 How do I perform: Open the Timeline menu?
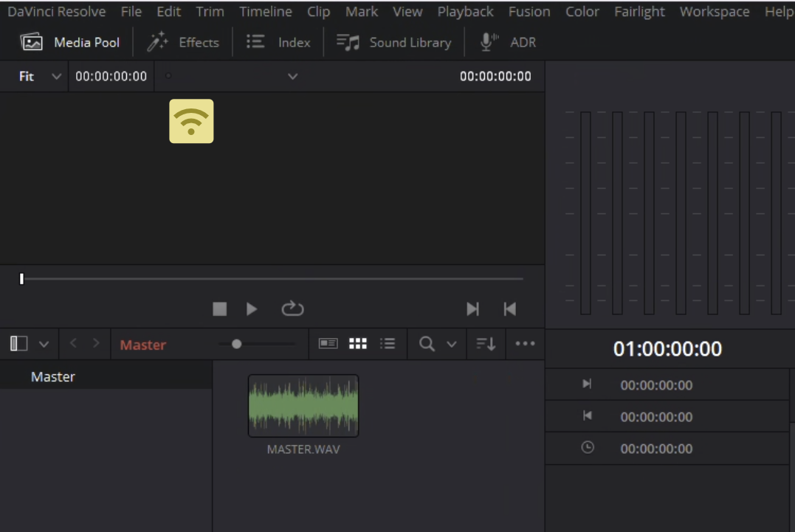click(266, 12)
